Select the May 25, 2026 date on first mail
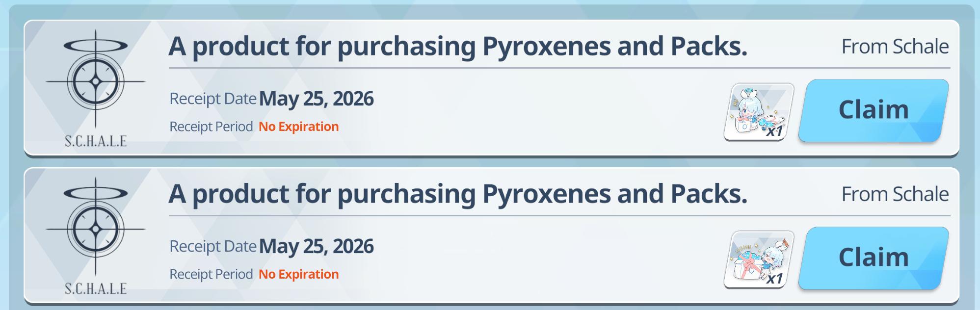980x310 pixels. [x=317, y=99]
